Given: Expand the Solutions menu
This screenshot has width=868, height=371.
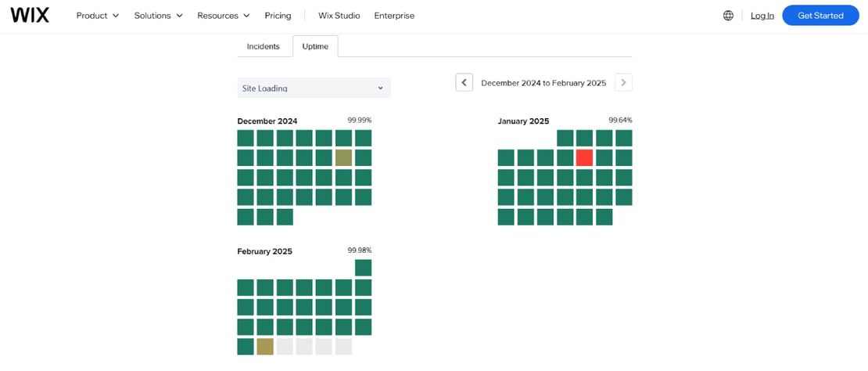Looking at the screenshot, I should pos(158,16).
